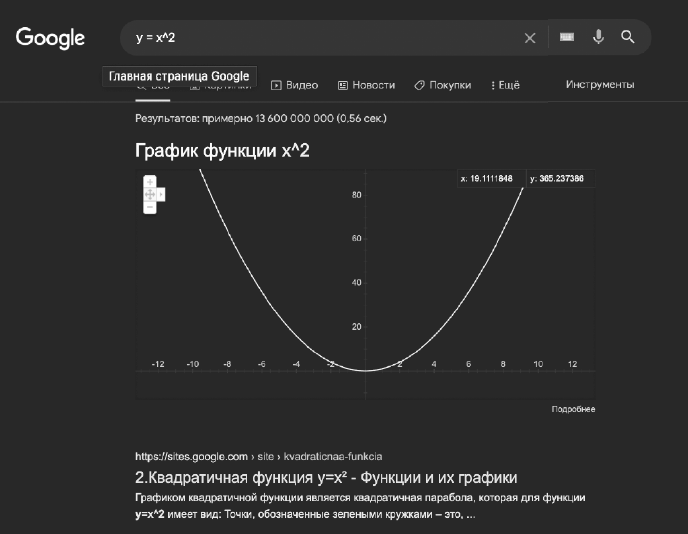The height and width of the screenshot is (534, 688).
Task: Expand the Ещё more options menu
Action: point(506,85)
